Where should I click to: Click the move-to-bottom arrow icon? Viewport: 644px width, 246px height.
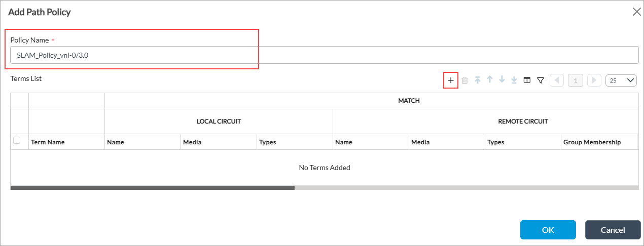pyautogui.click(x=514, y=80)
